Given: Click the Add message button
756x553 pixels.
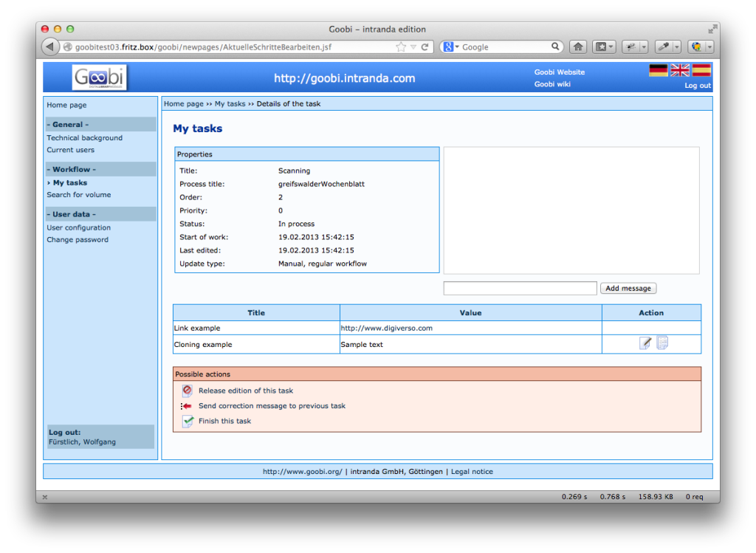Looking at the screenshot, I should pyautogui.click(x=628, y=288).
